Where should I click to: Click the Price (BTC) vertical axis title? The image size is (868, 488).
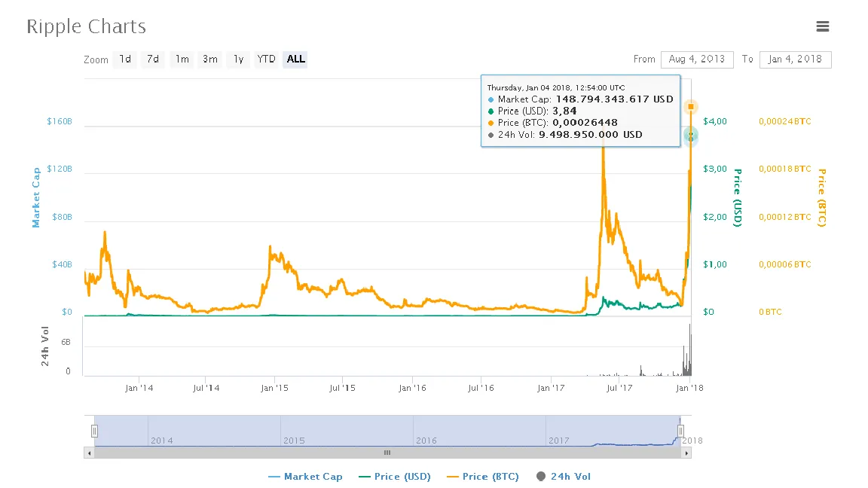[822, 197]
